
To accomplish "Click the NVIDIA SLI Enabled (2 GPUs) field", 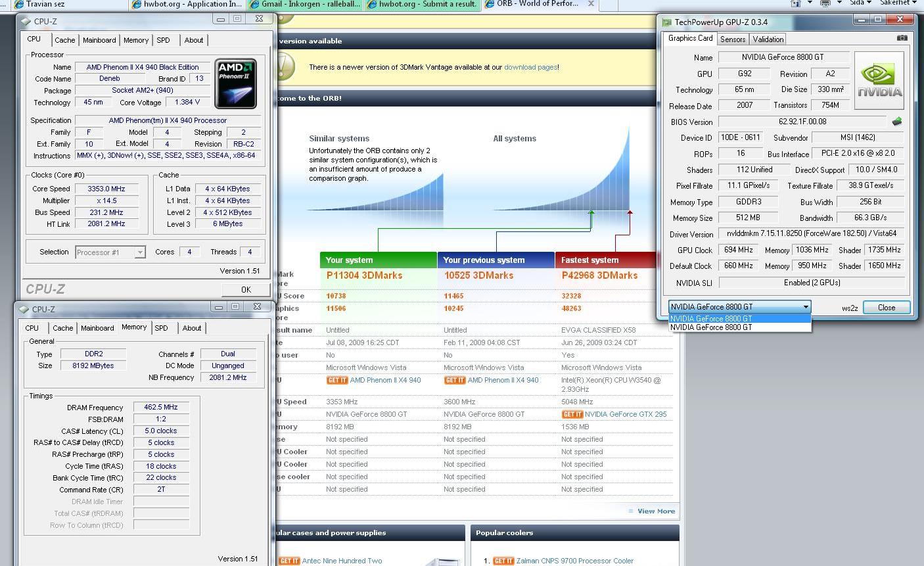I will 812,283.
